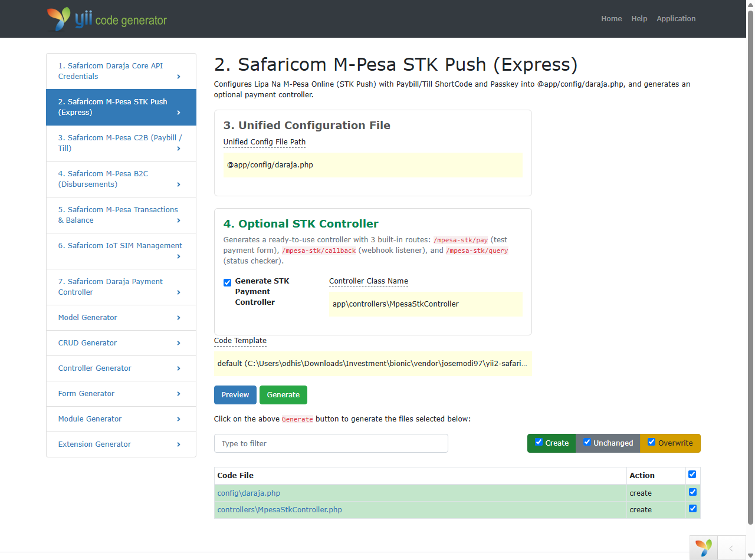Click the /mpesa-stk/pay route code text
Image resolution: width=755 pixels, height=560 pixels.
click(461, 240)
